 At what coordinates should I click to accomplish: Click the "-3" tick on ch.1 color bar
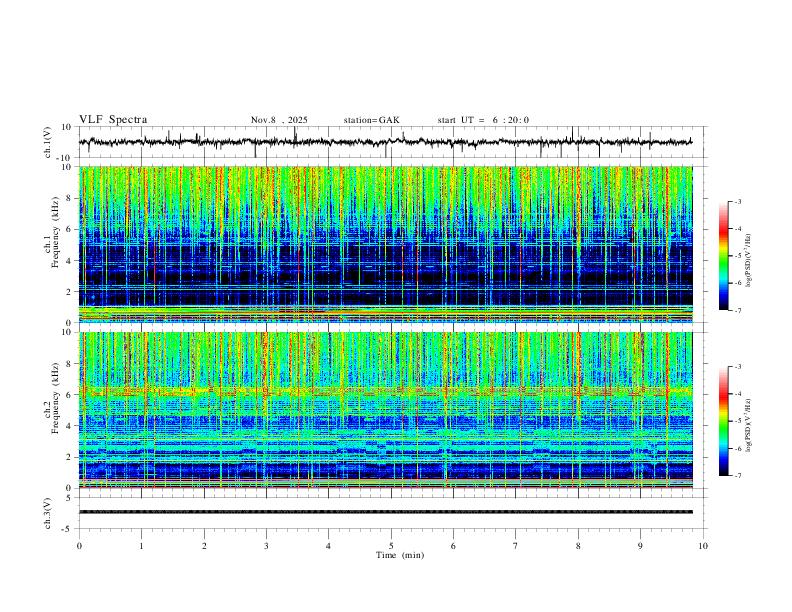(737, 201)
